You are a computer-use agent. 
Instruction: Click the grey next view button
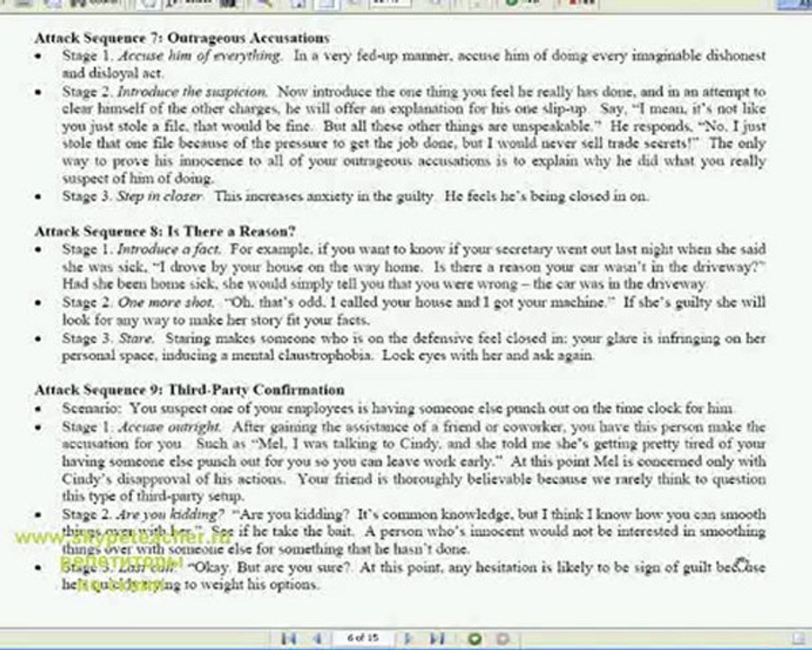pos(503,638)
